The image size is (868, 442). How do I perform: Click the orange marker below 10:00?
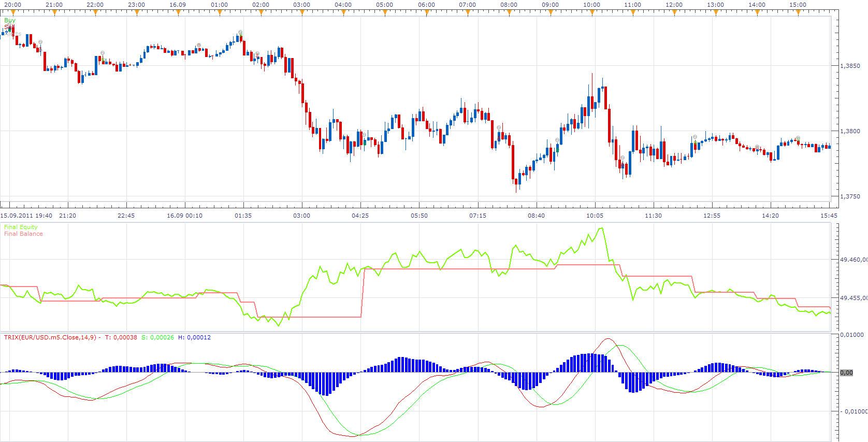pyautogui.click(x=592, y=12)
